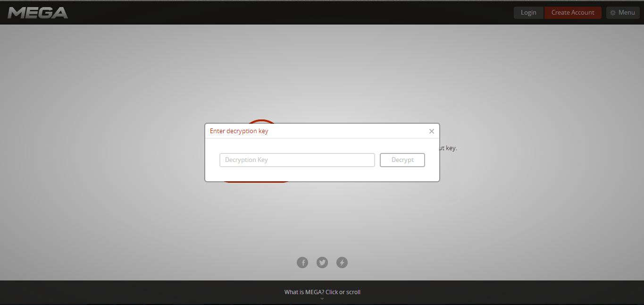Click empty space in the dark footer bar

pos(142,293)
